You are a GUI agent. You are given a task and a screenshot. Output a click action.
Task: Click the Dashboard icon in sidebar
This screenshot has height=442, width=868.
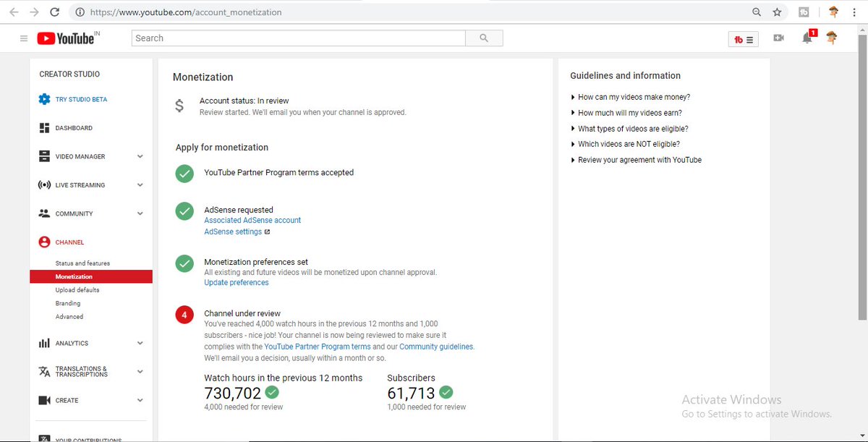pyautogui.click(x=44, y=128)
